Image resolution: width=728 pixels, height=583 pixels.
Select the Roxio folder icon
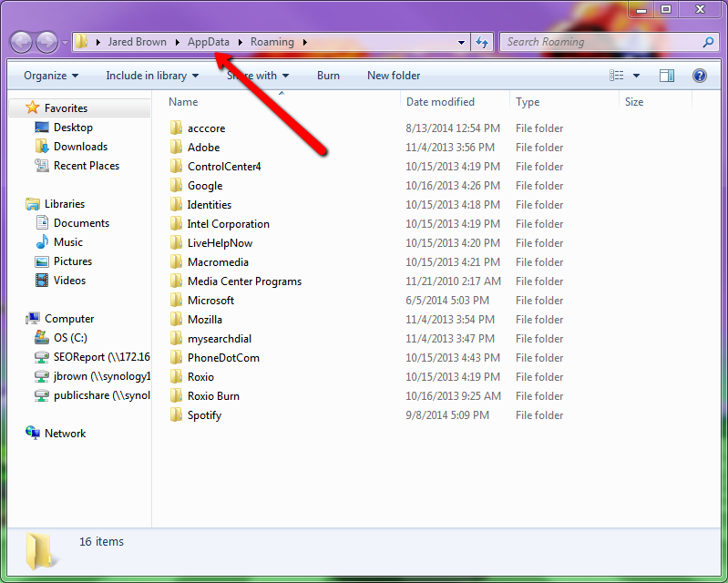click(x=176, y=376)
